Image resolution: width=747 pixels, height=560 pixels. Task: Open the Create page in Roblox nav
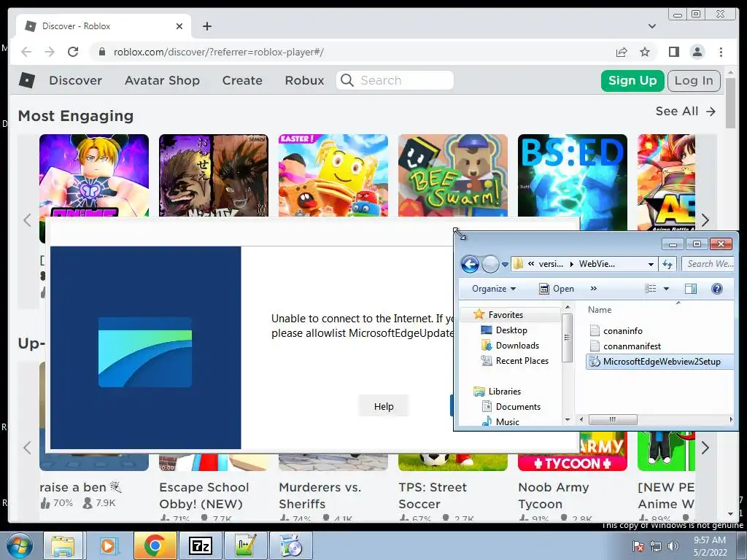242,80
